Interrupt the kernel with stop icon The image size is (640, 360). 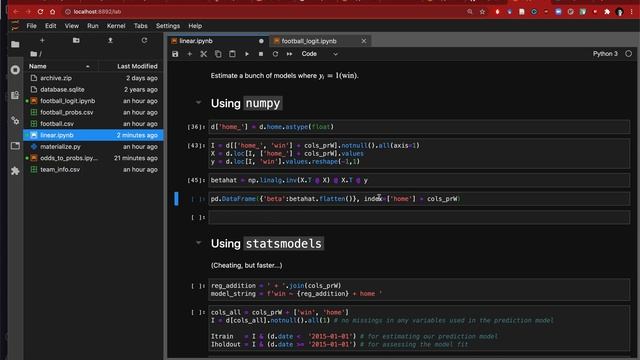pos(261,54)
